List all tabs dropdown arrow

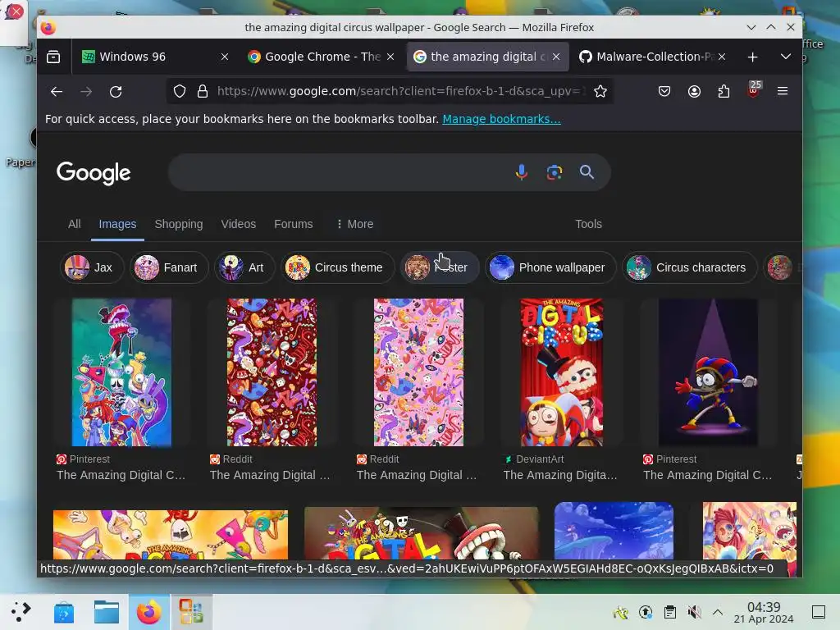pos(785,57)
